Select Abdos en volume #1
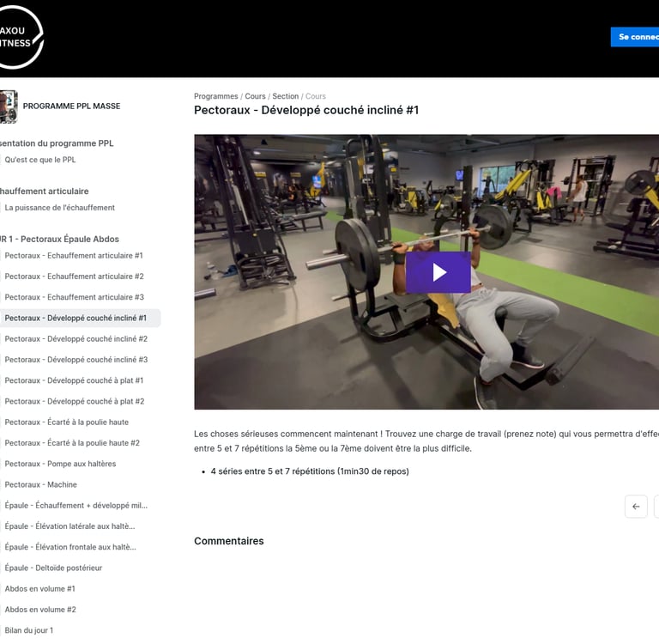Image resolution: width=659 pixels, height=644 pixels. click(40, 589)
